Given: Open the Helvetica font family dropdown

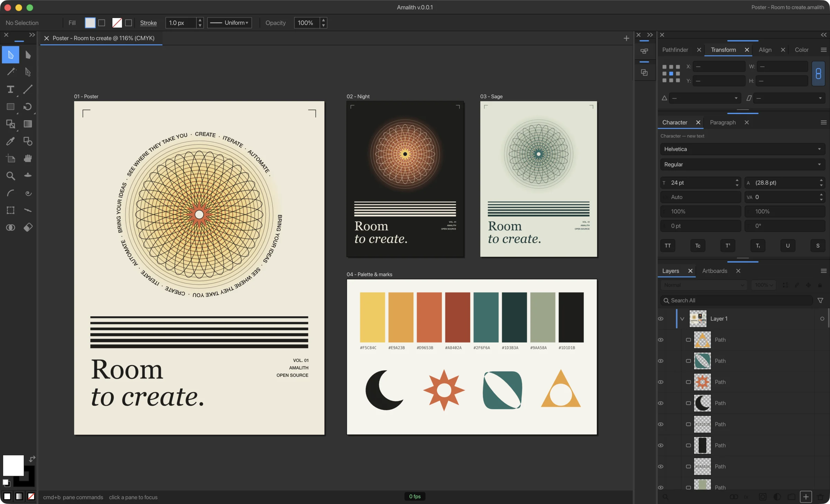Looking at the screenshot, I should pos(743,149).
